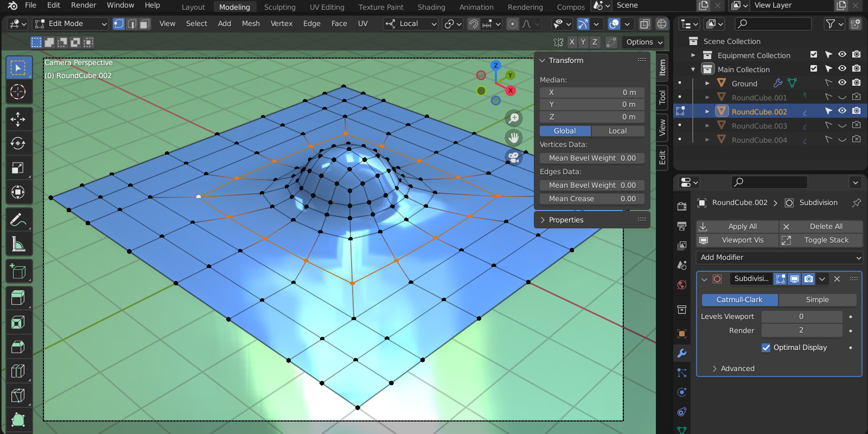Hide RoundCube.002 in viewport

(842, 111)
